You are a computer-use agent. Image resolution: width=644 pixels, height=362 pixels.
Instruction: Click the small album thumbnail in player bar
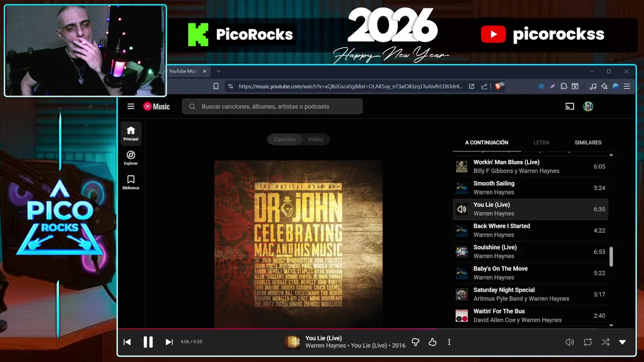tap(292, 342)
